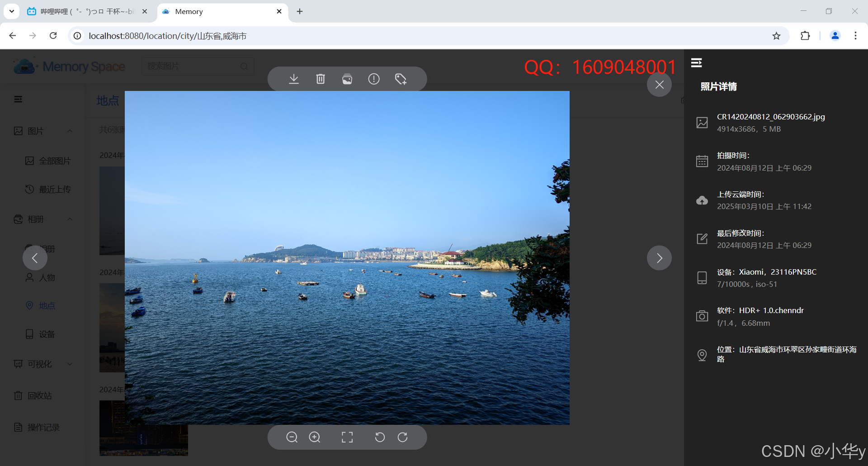Screen dimensions: 868x466
Task: Zoom in on the photo
Action: click(x=315, y=437)
